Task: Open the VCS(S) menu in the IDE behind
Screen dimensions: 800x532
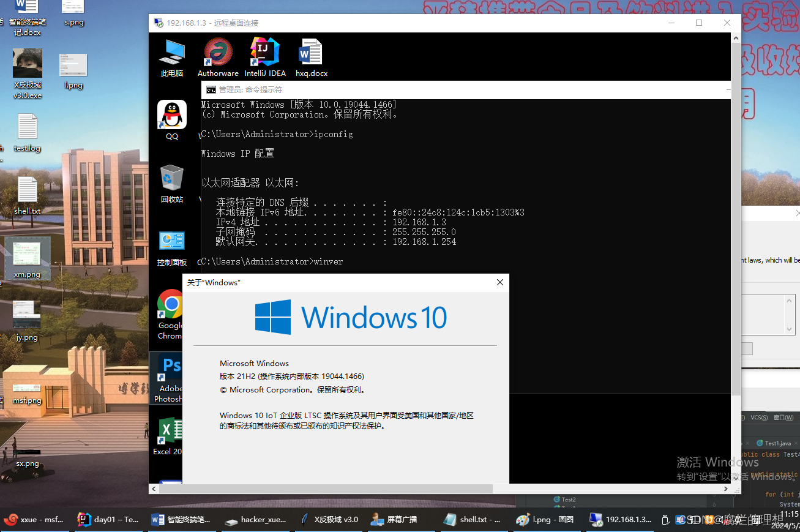Action: 759,418
